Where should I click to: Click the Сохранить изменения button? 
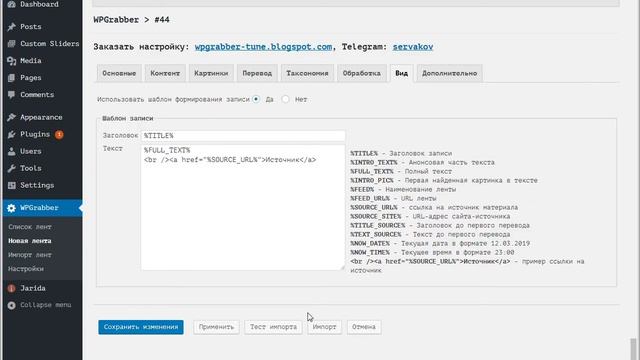pyautogui.click(x=141, y=327)
